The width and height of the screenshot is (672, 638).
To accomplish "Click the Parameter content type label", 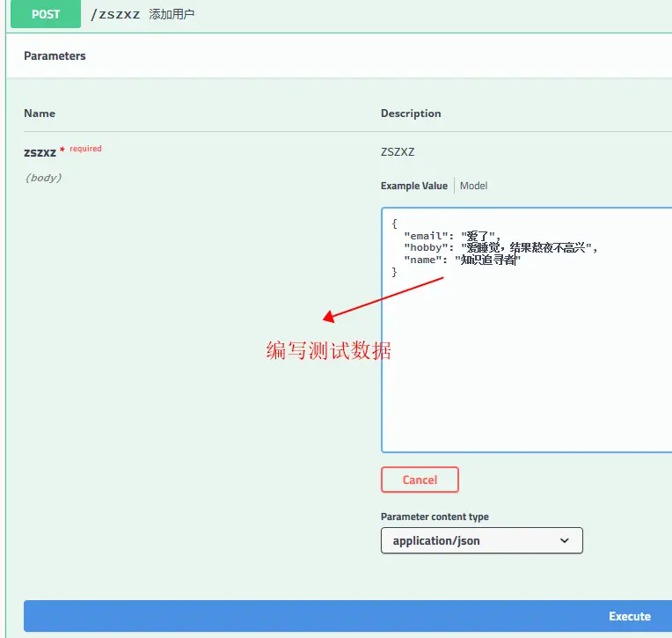I will click(435, 517).
